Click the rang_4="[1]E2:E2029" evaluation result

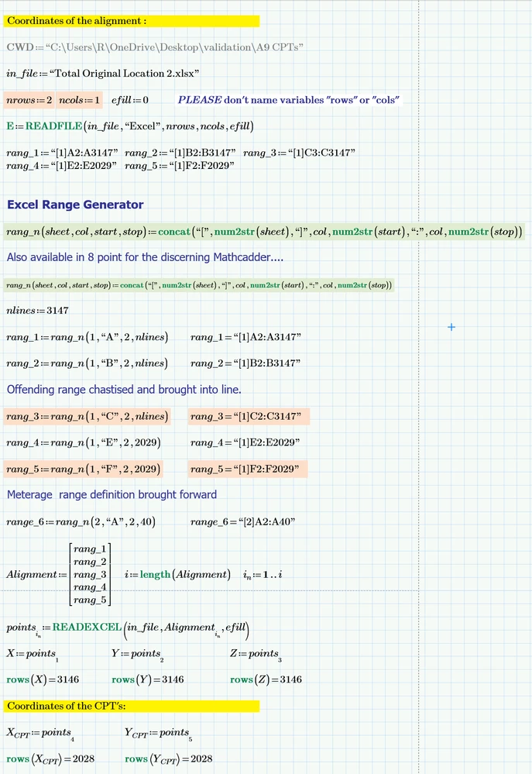[245, 442]
